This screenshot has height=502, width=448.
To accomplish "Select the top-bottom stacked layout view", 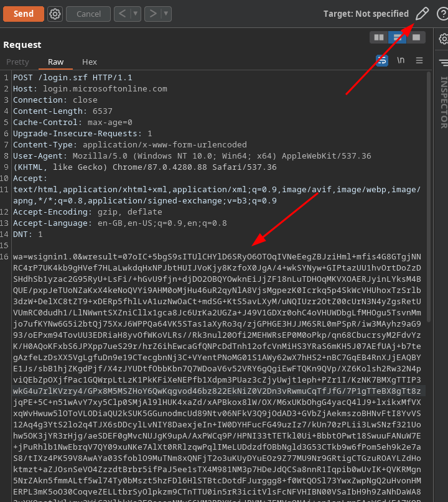I will (397, 38).
